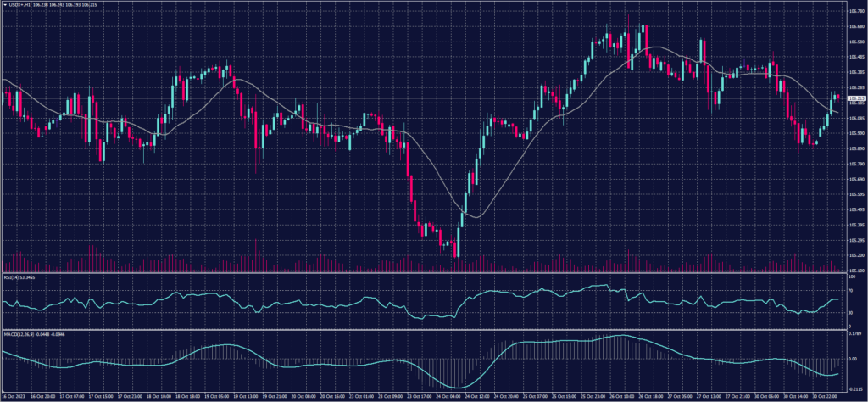Click the MACD(12,26,9) indicator label
Image resolution: width=868 pixels, height=402 pixels.
point(20,333)
